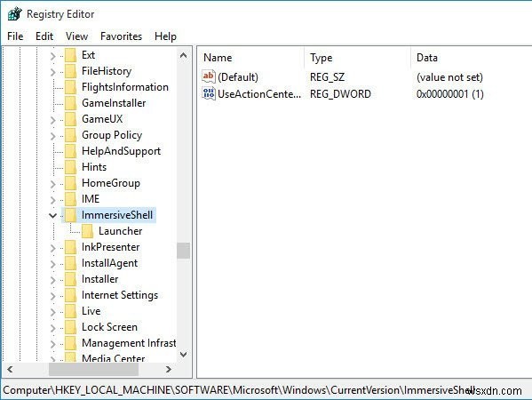Image resolution: width=532 pixels, height=400 pixels.
Task: Click the Hints folder icon
Action: (x=70, y=167)
